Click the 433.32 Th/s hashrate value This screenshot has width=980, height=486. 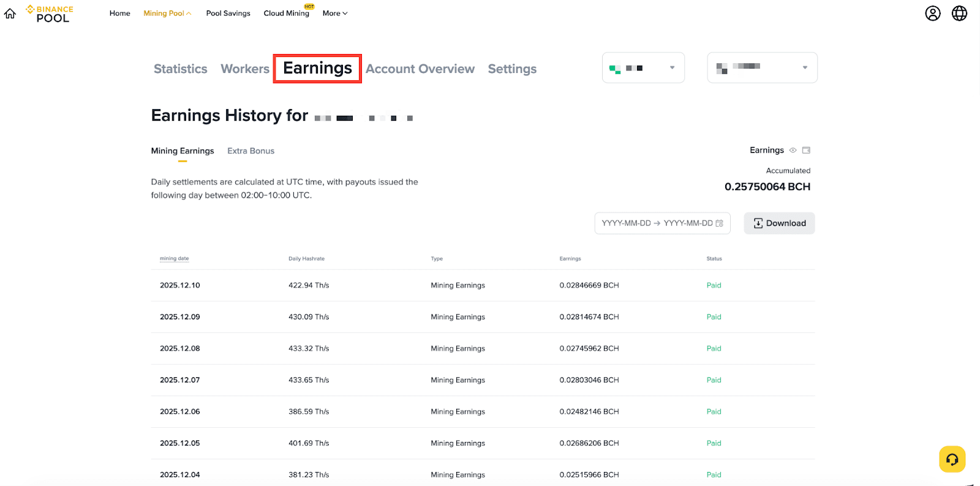tap(309, 349)
